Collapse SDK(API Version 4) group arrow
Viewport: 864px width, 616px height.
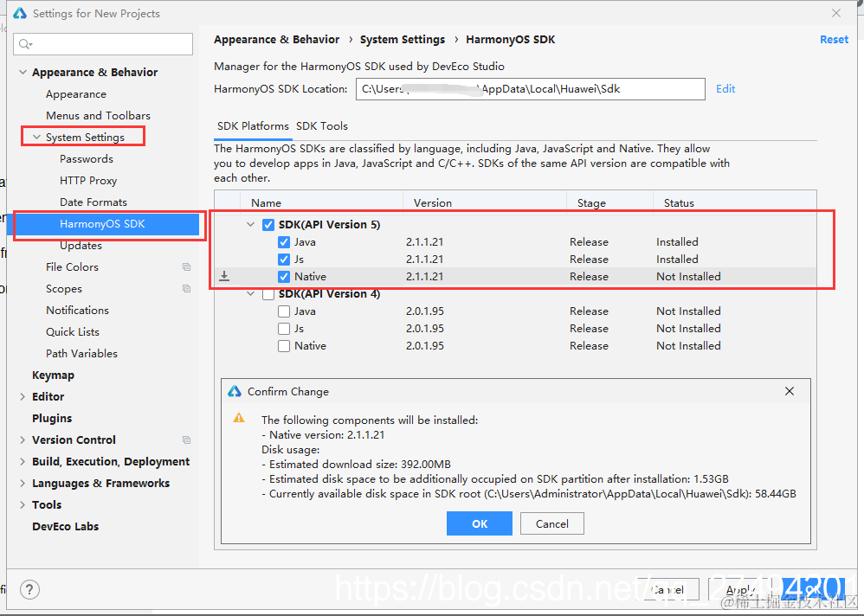pyautogui.click(x=251, y=294)
